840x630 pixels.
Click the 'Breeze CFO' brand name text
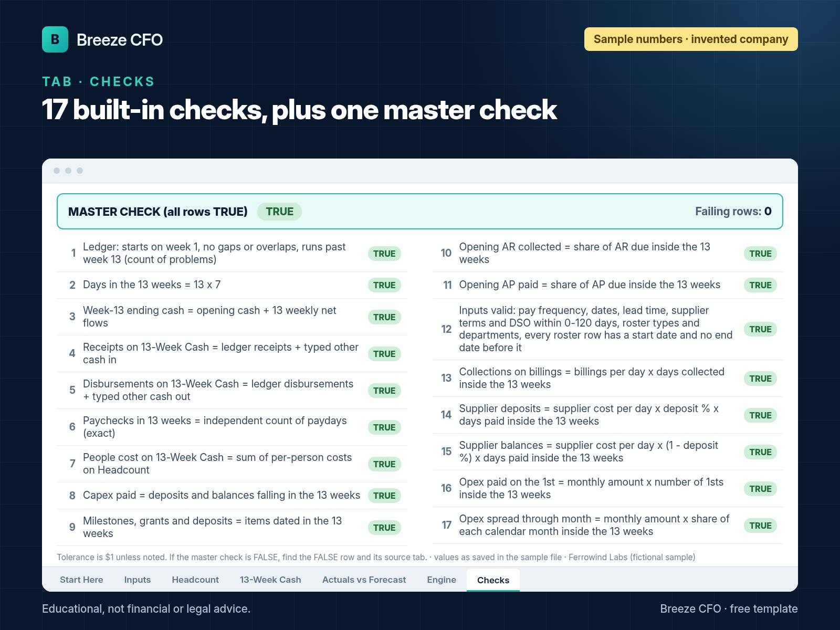click(120, 39)
